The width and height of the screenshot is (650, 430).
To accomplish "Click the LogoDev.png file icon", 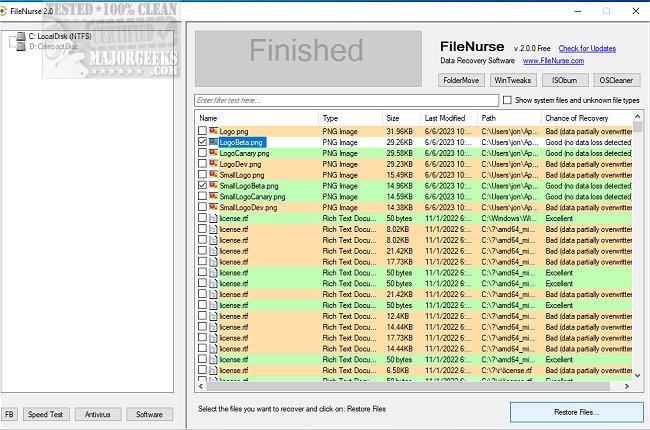I will [213, 164].
